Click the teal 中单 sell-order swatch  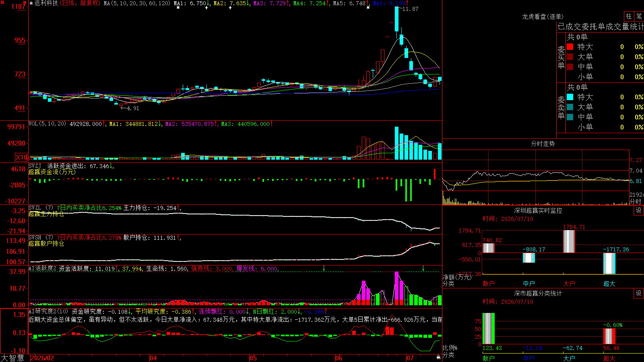tap(570, 117)
